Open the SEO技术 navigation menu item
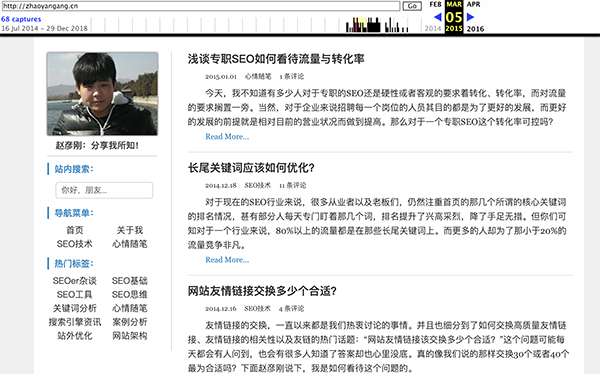The image size is (600, 374). [75, 244]
